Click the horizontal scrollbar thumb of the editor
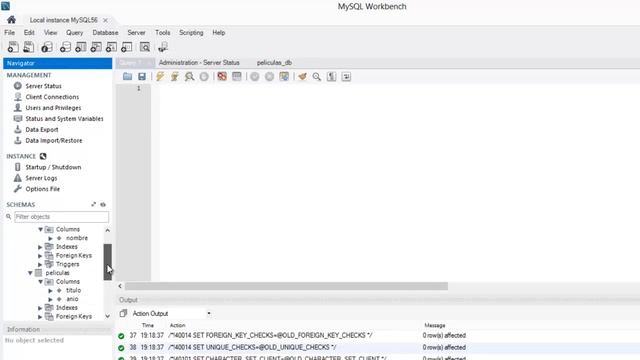640x360 pixels. tap(286, 286)
